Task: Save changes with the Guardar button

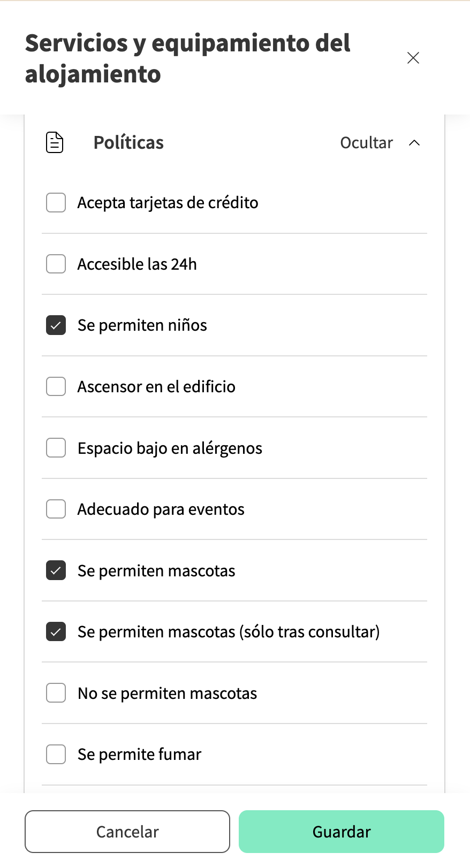Action: point(341,832)
